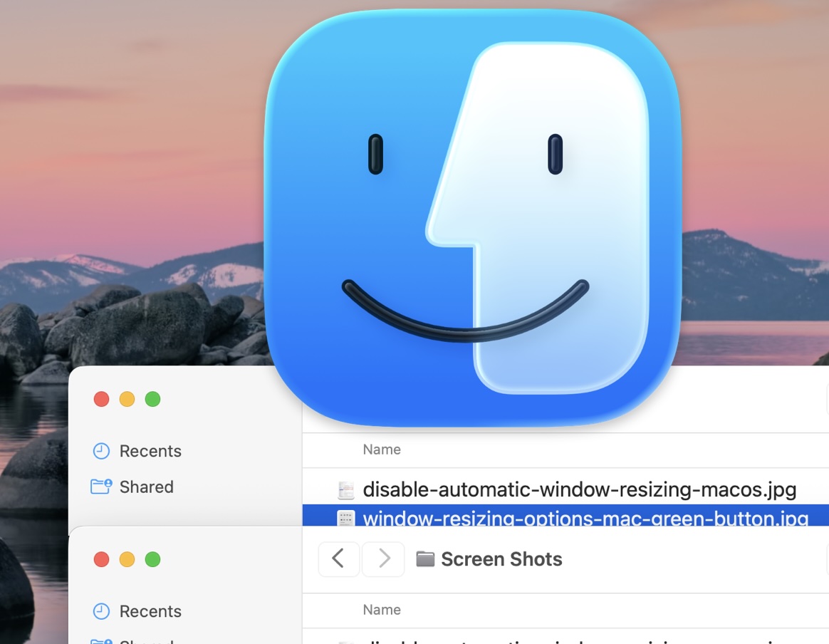The width and height of the screenshot is (829, 644).
Task: Click the thumbnail icon of window-resizing-options-mac-green-button.jpg
Action: coord(347,519)
